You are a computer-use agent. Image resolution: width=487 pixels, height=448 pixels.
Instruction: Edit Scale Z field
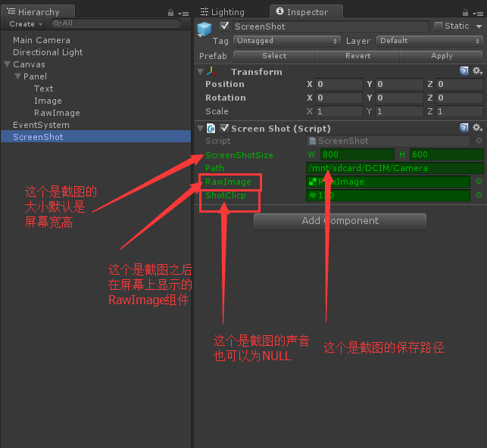(x=460, y=111)
